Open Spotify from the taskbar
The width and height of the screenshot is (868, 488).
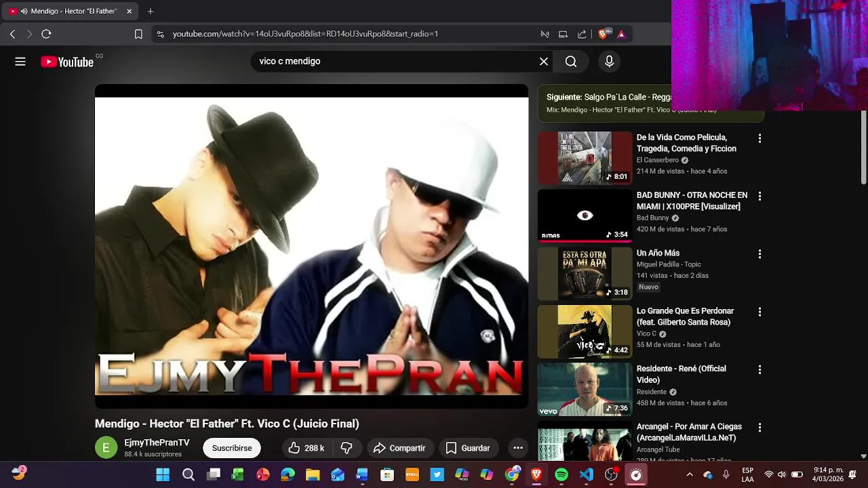pos(561,474)
